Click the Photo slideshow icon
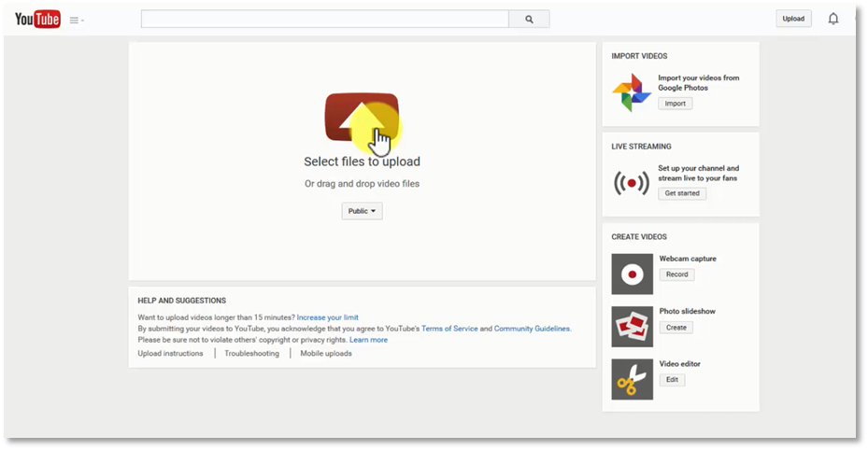The height and width of the screenshot is (450, 868). [633, 327]
